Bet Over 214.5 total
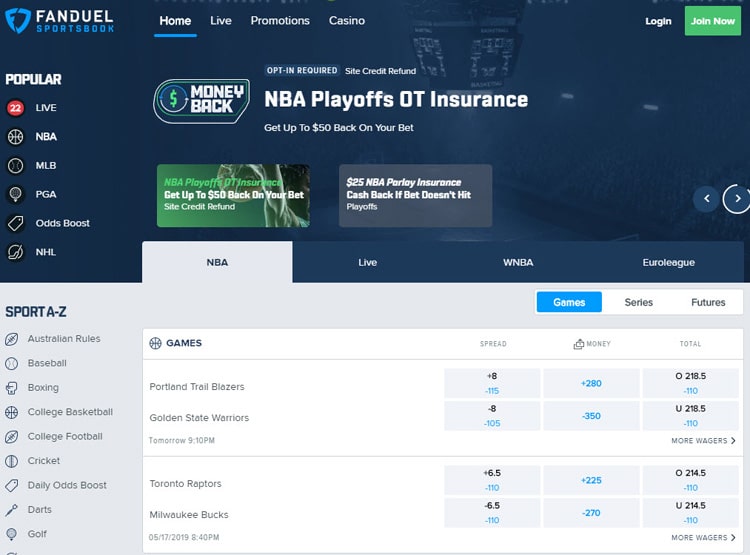 (691, 480)
